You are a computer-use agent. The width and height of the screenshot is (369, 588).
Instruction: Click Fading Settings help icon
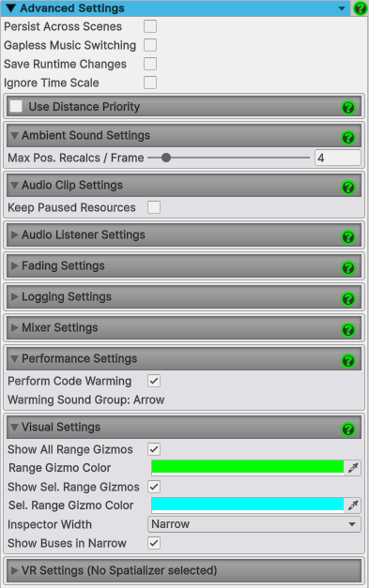click(348, 268)
